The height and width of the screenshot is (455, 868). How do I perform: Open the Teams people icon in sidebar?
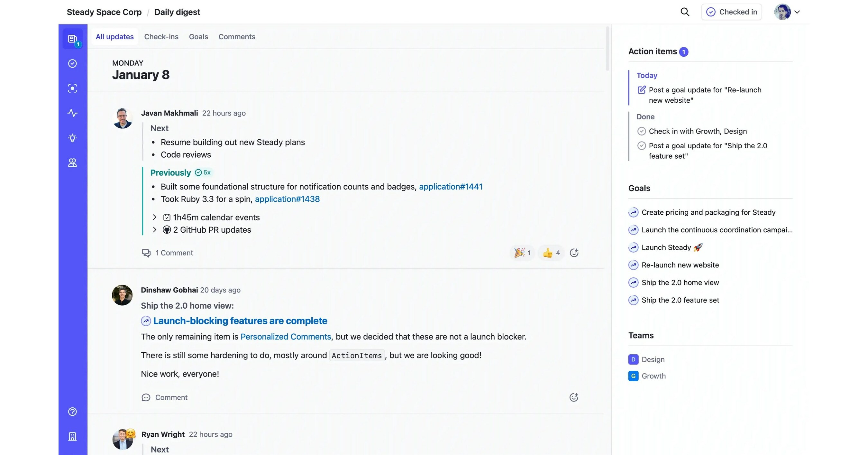[x=72, y=163]
